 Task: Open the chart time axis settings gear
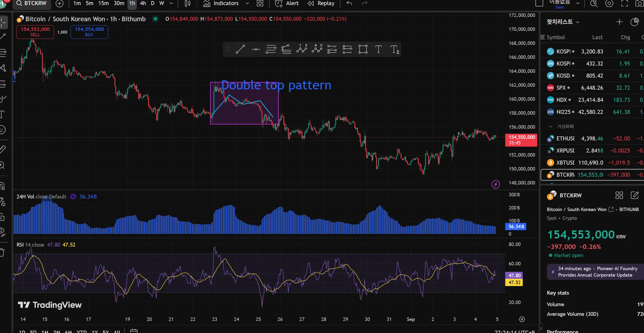[x=522, y=319]
